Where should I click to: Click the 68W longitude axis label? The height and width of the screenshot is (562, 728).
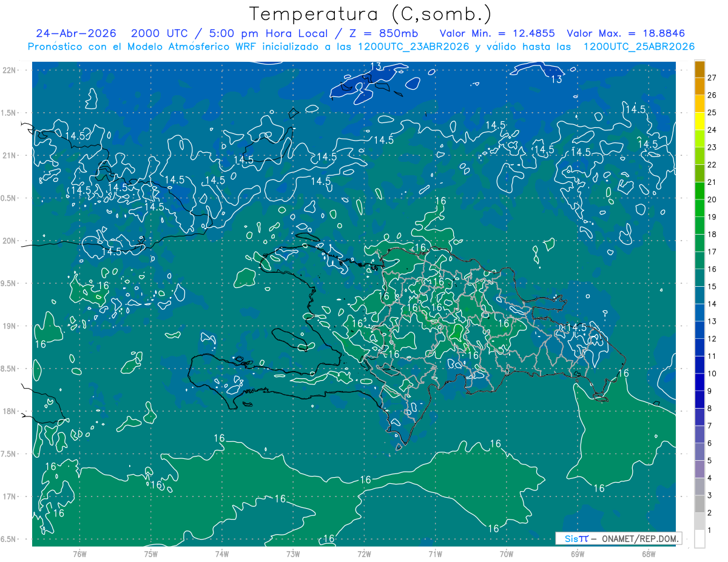(x=648, y=554)
